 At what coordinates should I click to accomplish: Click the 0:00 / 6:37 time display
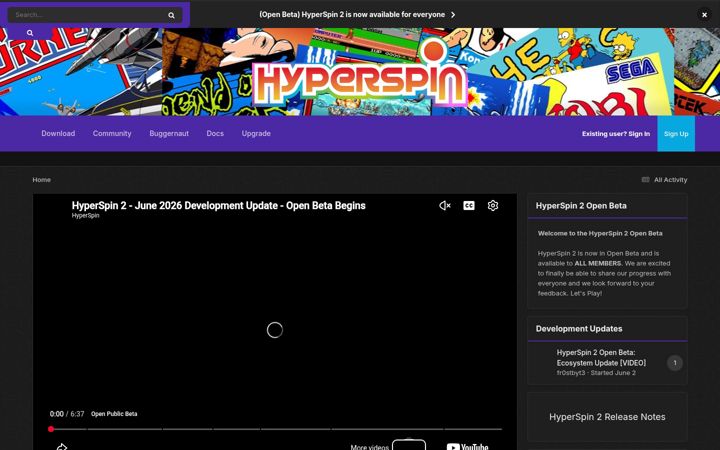coord(67,414)
